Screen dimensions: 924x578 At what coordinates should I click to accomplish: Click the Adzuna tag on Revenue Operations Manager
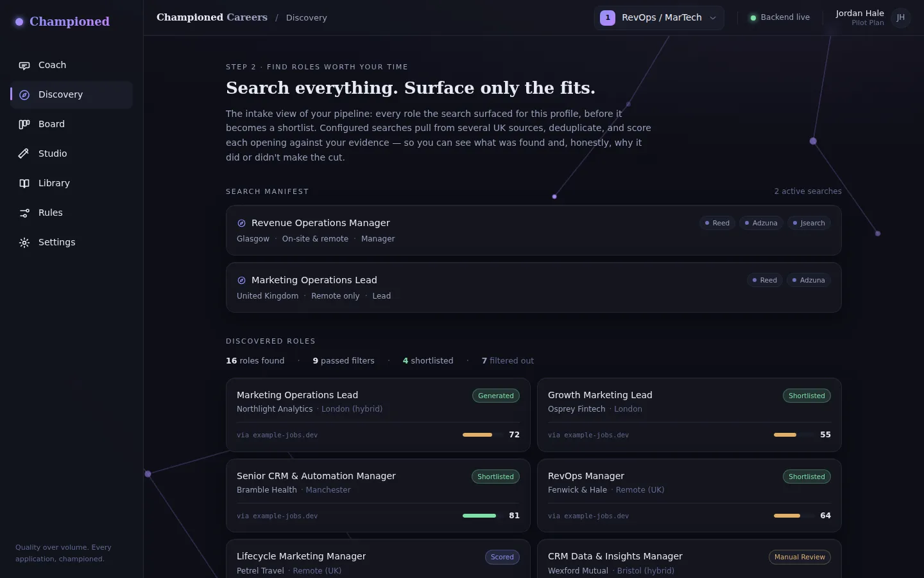pyautogui.click(x=761, y=223)
